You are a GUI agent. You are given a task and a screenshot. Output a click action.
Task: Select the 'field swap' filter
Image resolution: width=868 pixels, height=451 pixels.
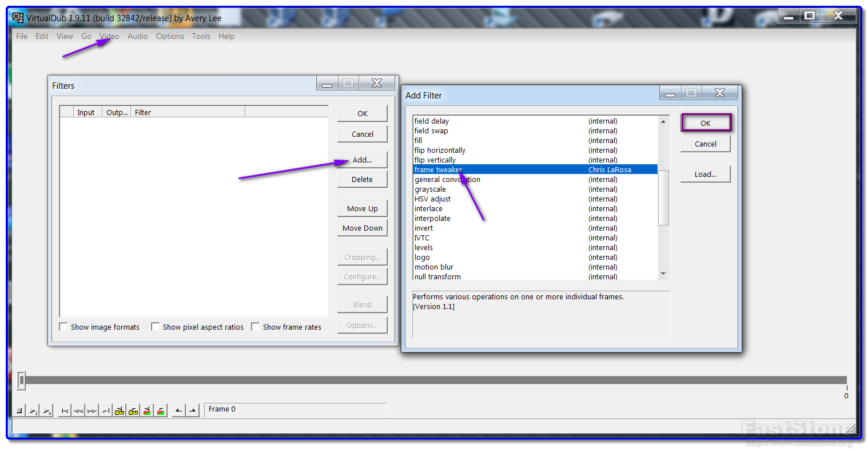point(535,130)
